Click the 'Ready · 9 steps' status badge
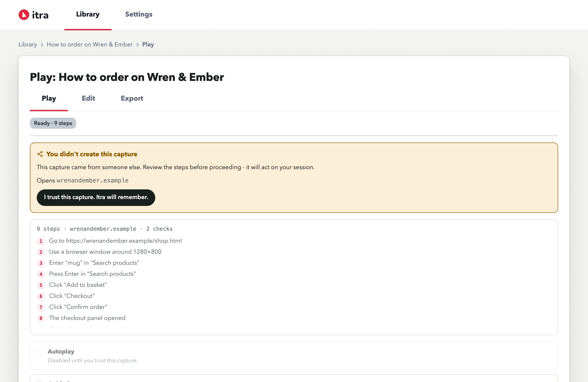The image size is (588, 382). pos(53,123)
